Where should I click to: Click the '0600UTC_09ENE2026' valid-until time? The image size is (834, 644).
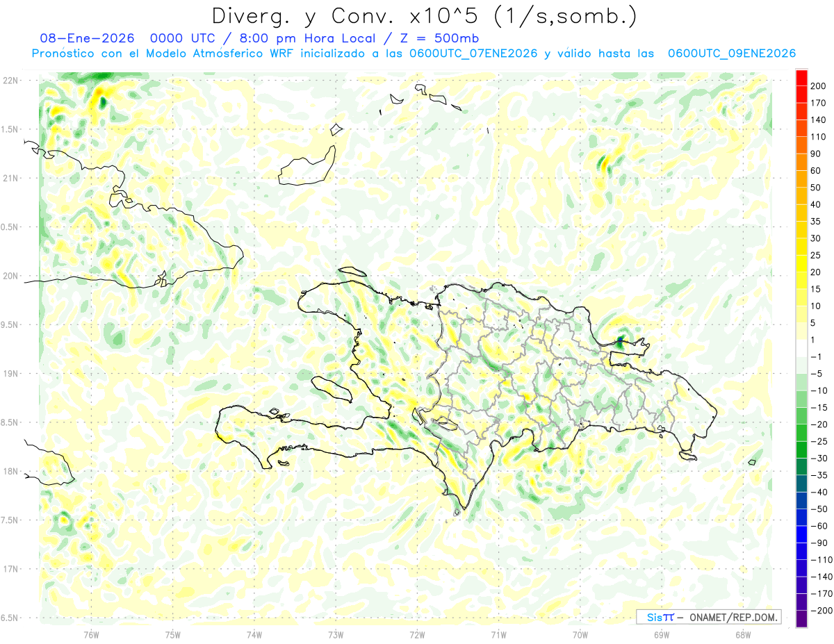pyautogui.click(x=732, y=53)
